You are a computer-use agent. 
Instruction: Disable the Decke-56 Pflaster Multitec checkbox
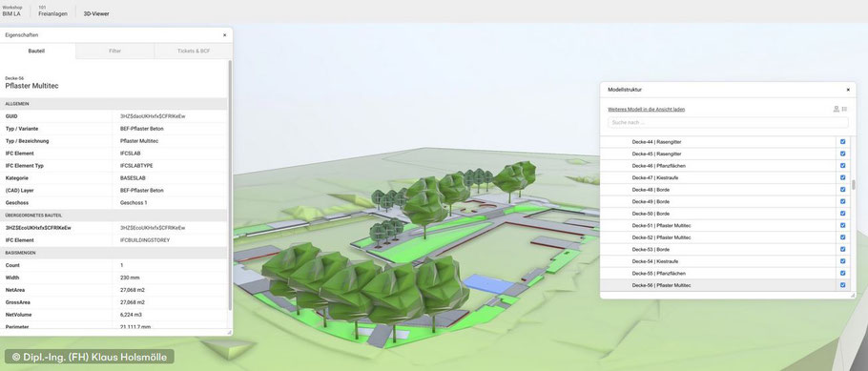(x=842, y=285)
